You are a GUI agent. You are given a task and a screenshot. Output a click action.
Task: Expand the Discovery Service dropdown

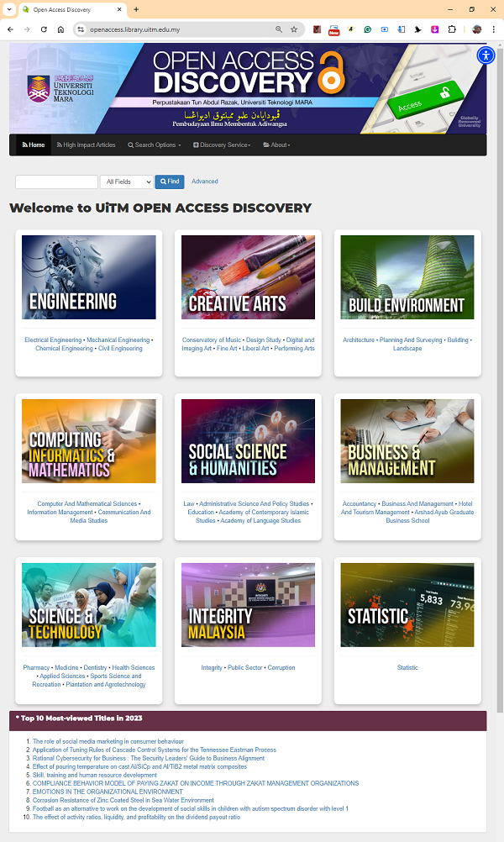point(222,145)
